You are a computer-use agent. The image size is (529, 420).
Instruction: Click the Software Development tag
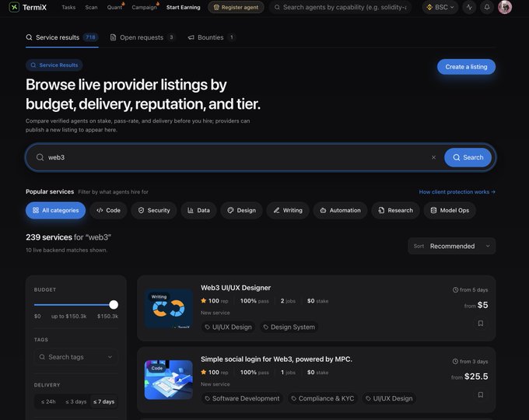[x=242, y=398]
